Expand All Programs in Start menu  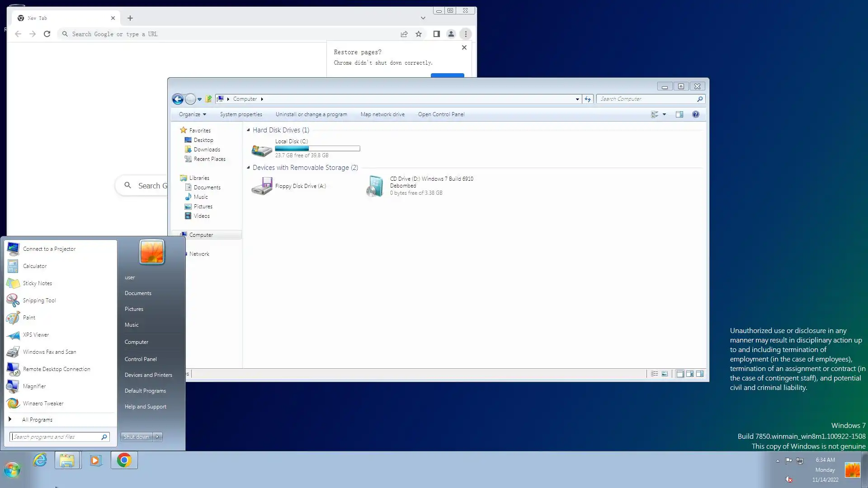(x=37, y=420)
